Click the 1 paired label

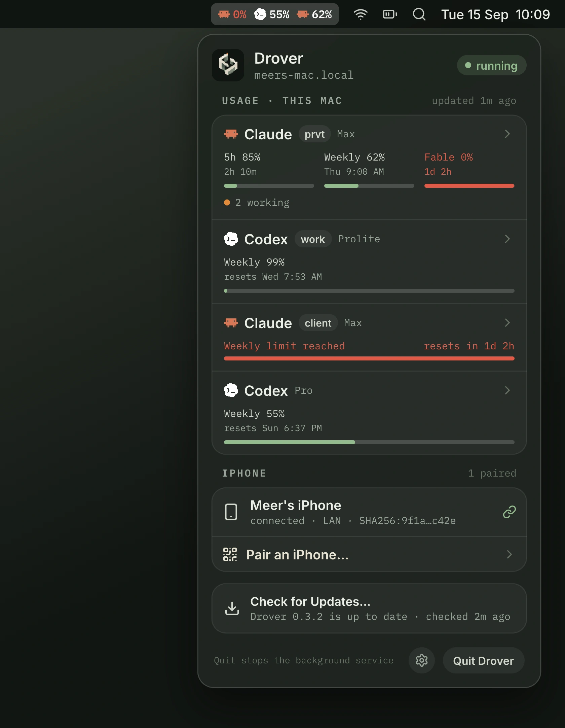click(492, 473)
